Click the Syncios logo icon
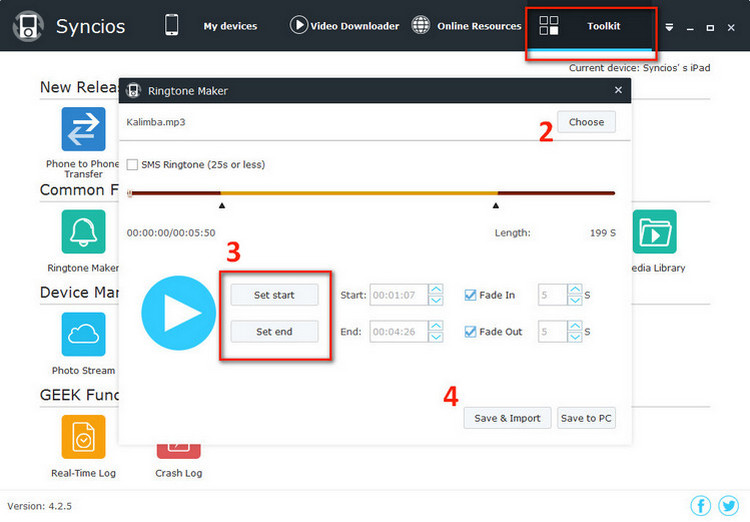Image resolution: width=750 pixels, height=522 pixels. 28,26
